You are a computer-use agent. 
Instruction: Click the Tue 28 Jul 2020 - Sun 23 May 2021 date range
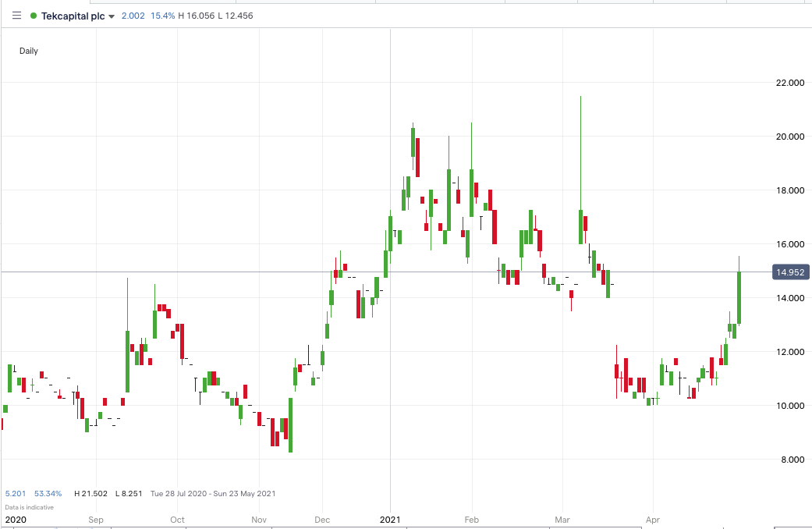pos(213,493)
